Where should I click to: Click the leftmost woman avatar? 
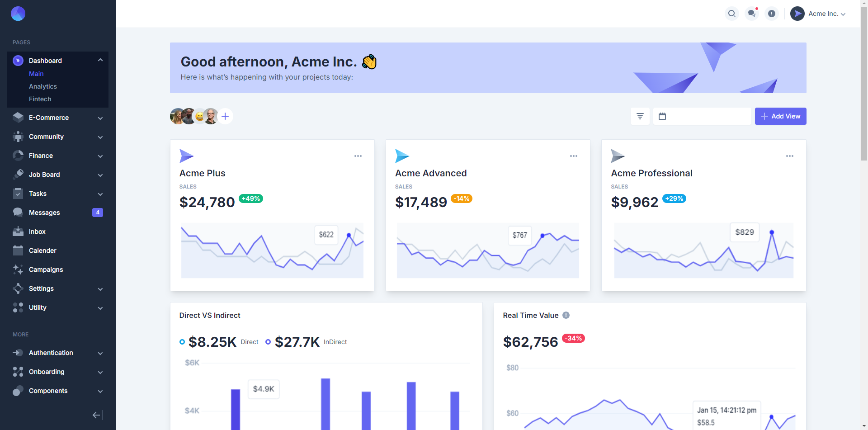pyautogui.click(x=177, y=116)
